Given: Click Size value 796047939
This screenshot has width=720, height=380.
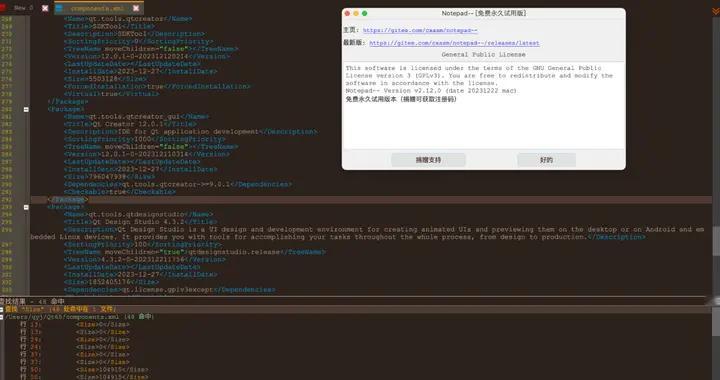Looking at the screenshot, I should pyautogui.click(x=106, y=177).
